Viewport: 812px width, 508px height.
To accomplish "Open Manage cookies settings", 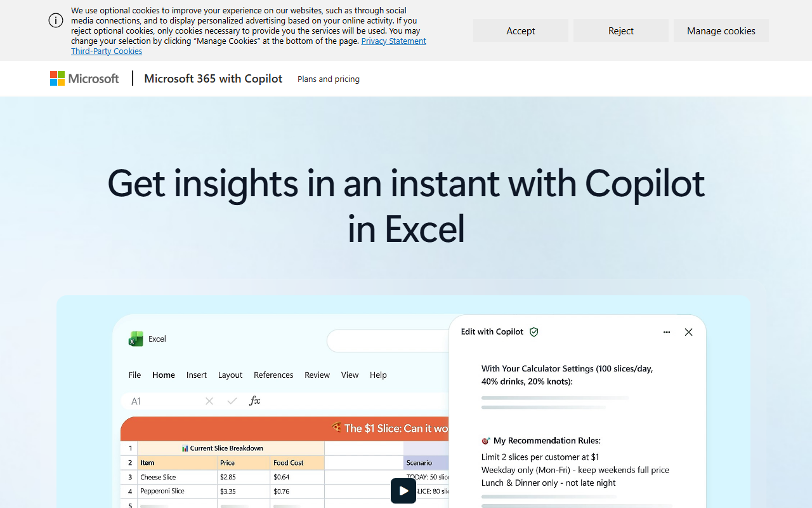I will point(721,30).
